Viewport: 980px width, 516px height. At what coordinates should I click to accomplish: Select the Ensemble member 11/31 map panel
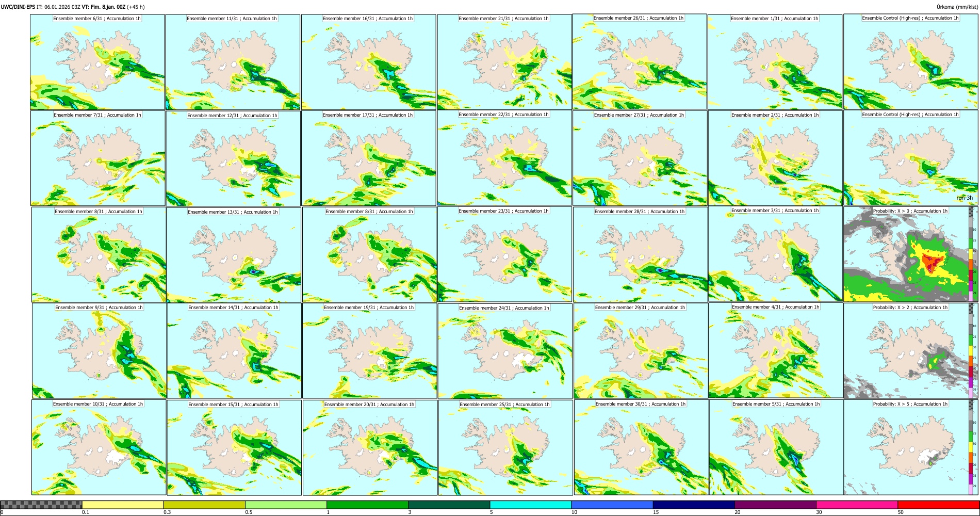tap(233, 62)
